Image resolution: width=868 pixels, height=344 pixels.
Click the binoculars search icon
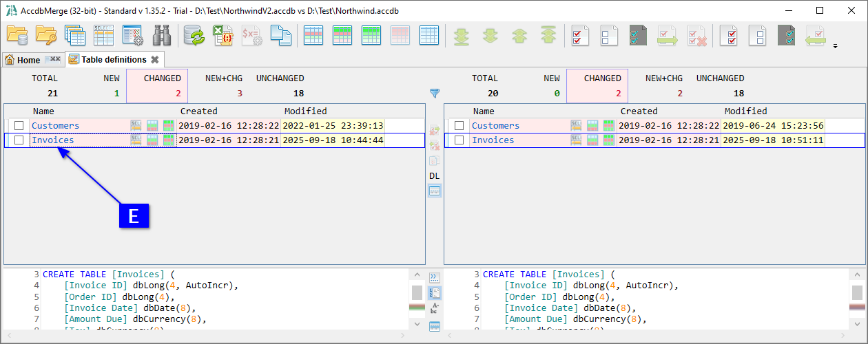coord(161,34)
